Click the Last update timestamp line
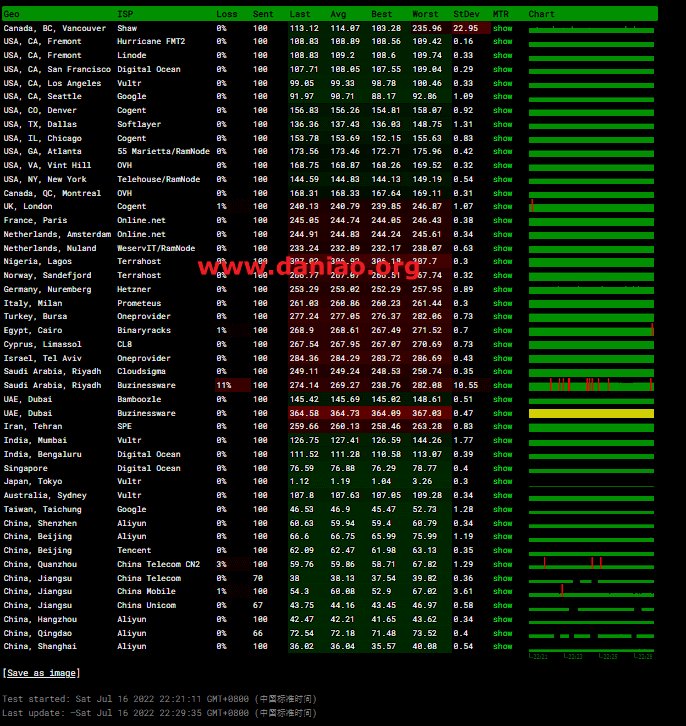The width and height of the screenshot is (686, 726). pos(160,713)
